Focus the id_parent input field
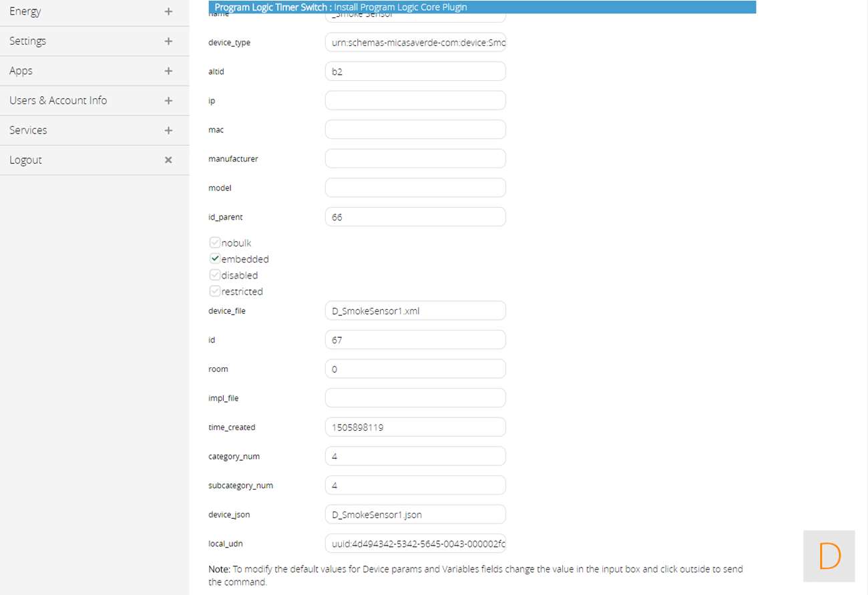The image size is (868, 595). pos(415,217)
